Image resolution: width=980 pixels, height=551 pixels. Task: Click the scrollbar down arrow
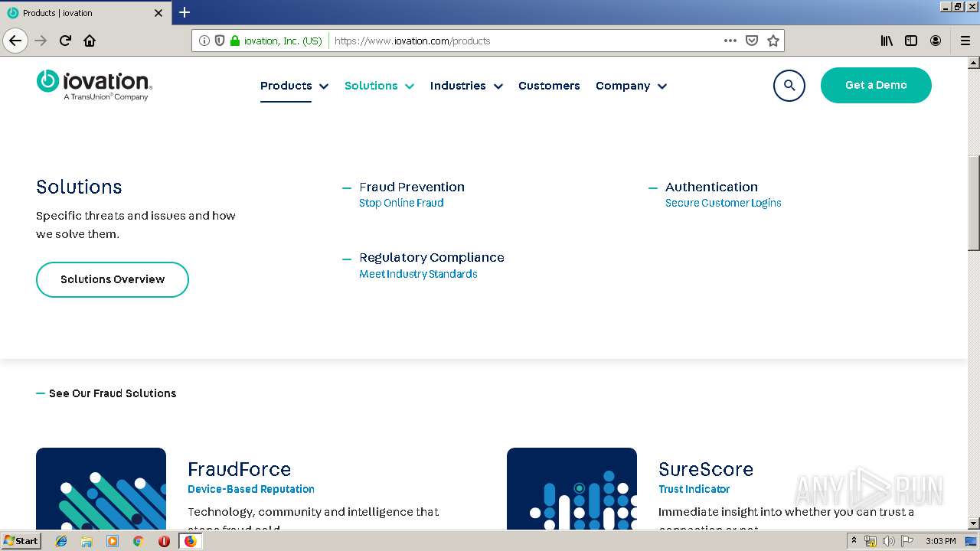coord(973,523)
